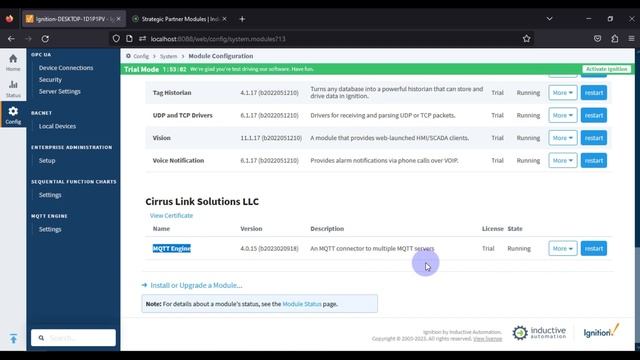
Task: Open the Firefox hamburger menu
Action: pyautogui.click(x=631, y=39)
